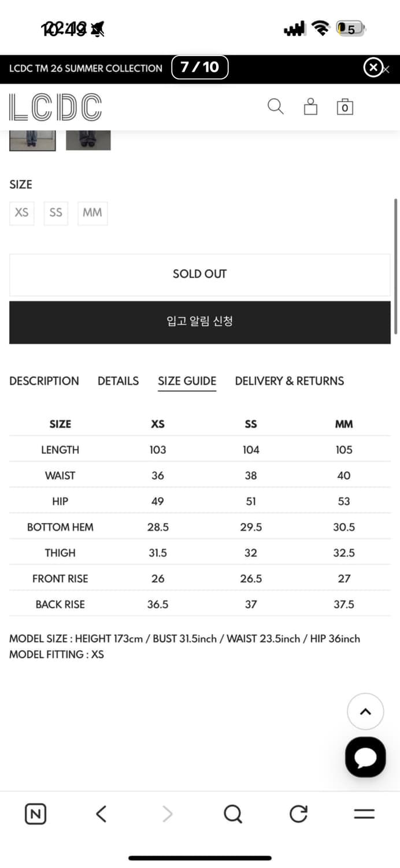Reload the page with refresh icon
The image size is (400, 868).
[298, 814]
